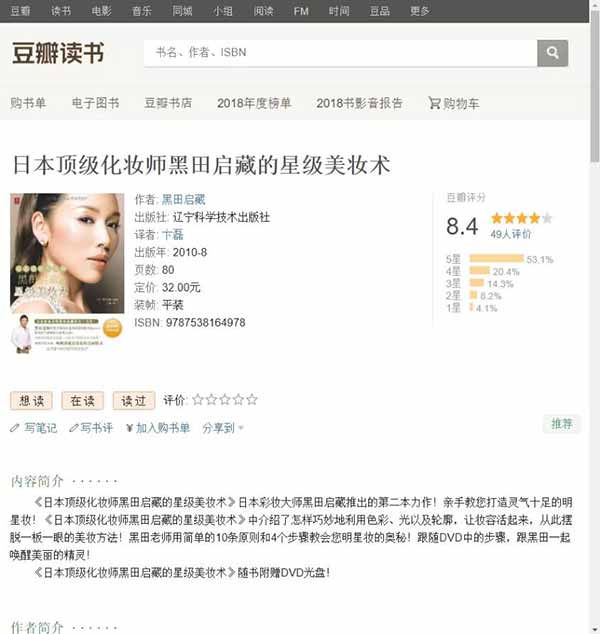
Task: Add book via 加入购书单
Action: [158, 428]
